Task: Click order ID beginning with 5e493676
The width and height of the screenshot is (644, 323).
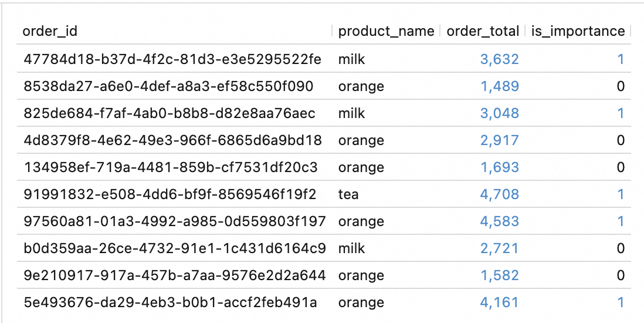Action: tap(170, 302)
